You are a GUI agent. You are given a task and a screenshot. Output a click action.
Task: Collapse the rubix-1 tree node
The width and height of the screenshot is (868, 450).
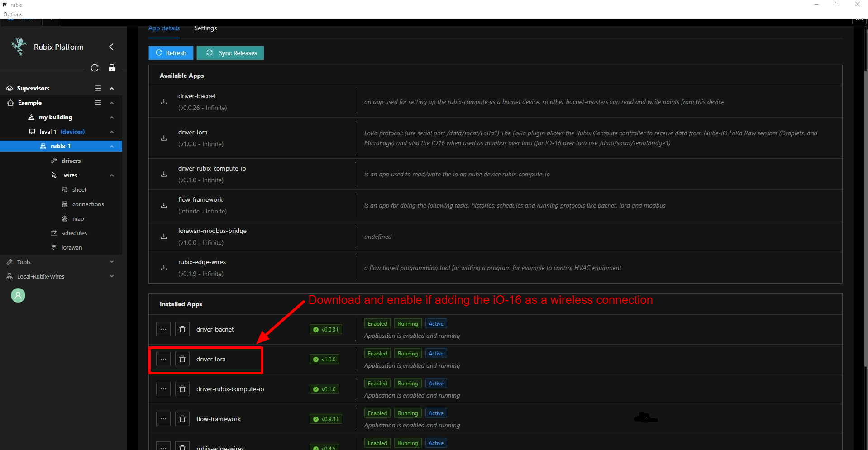(x=112, y=146)
